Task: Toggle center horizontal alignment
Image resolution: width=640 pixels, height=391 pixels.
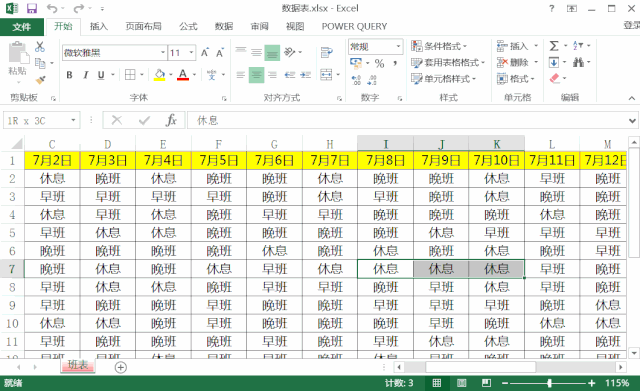Action: (256, 75)
